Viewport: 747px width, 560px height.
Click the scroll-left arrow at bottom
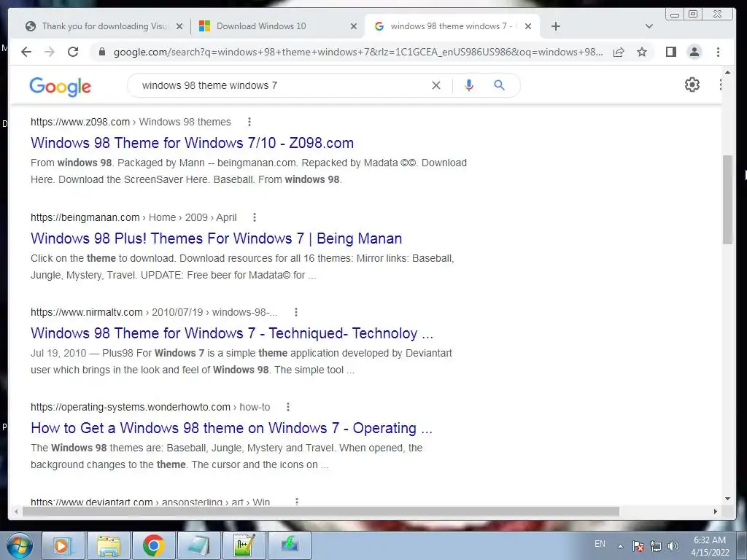(x=16, y=511)
